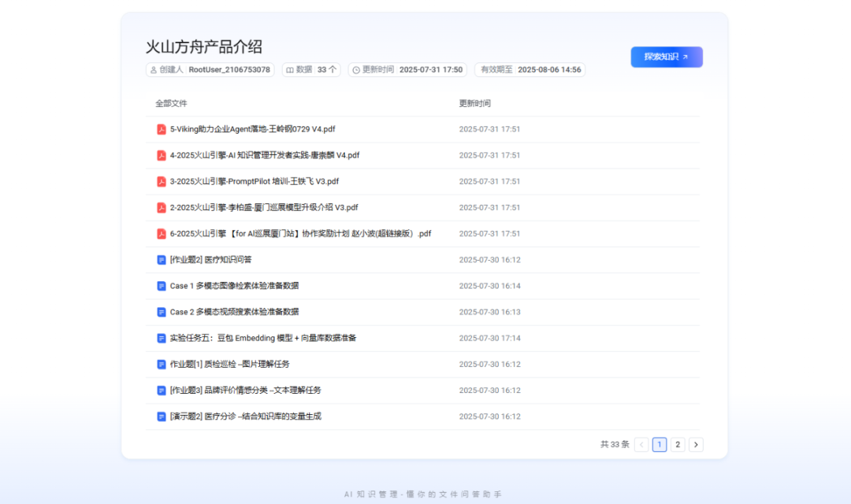This screenshot has width=851, height=504.
Task: Open 作业题[1] 质检巡检 –图片理解任务
Action: [x=229, y=364]
